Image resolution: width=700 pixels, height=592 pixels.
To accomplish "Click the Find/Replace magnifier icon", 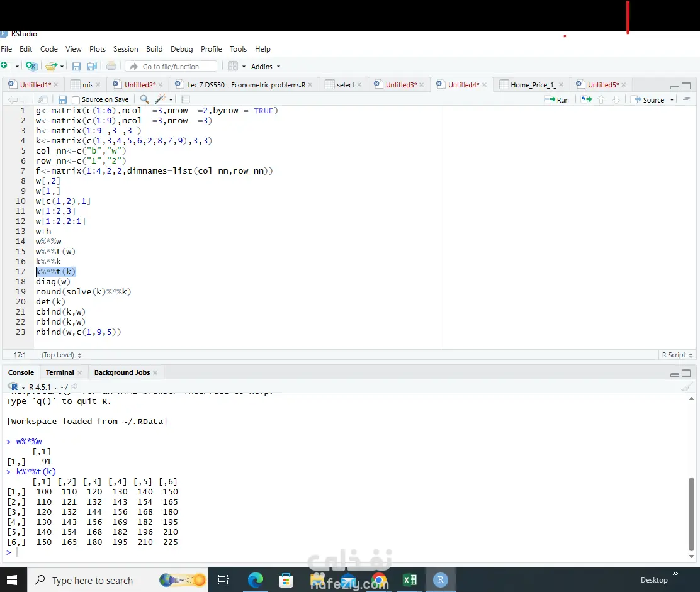I will 144,99.
